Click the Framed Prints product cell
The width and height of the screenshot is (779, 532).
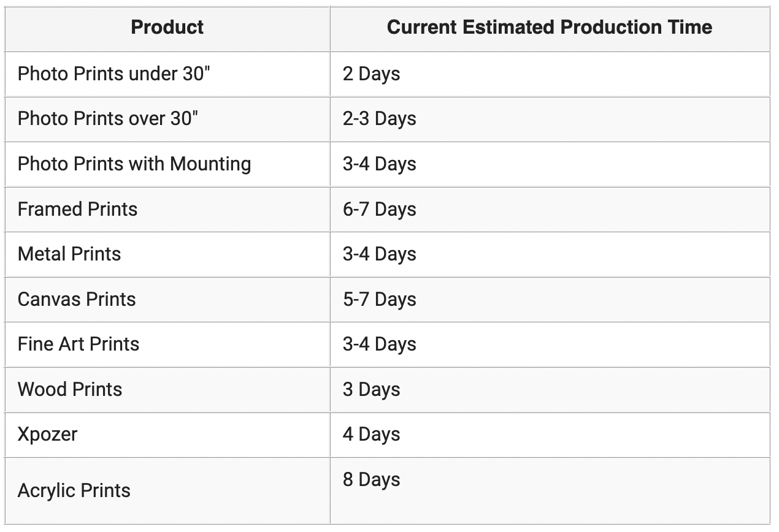click(167, 209)
